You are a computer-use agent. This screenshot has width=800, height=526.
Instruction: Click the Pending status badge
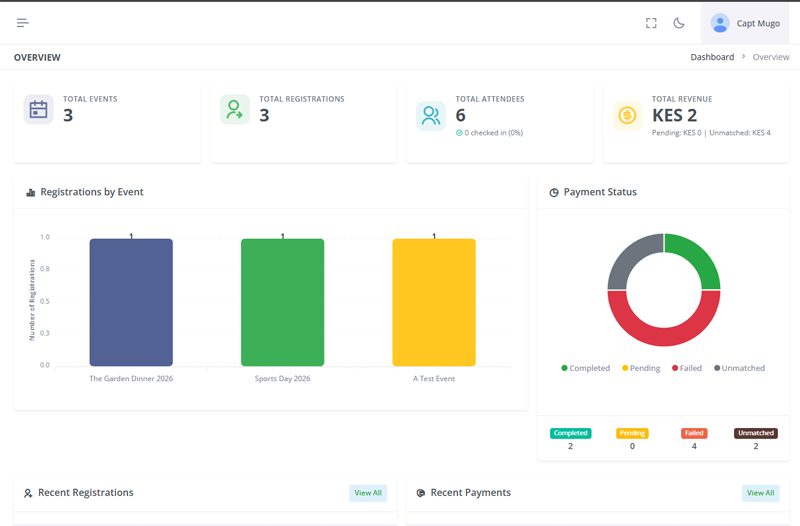(x=632, y=433)
